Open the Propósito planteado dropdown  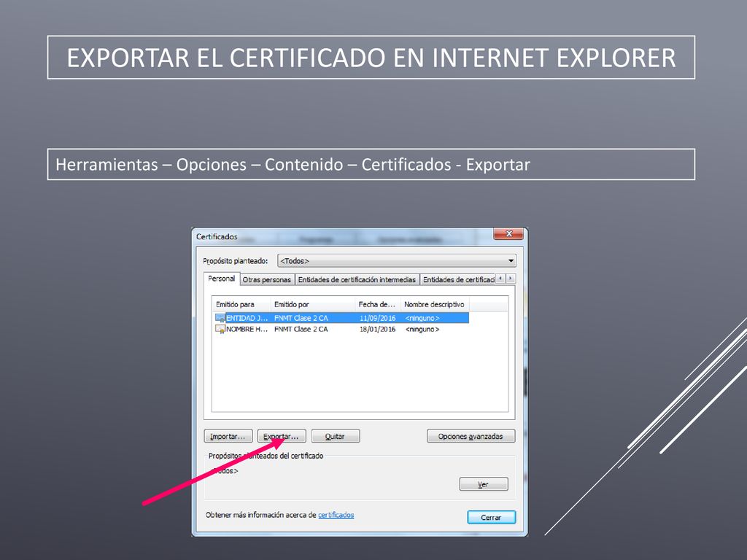coord(397,261)
